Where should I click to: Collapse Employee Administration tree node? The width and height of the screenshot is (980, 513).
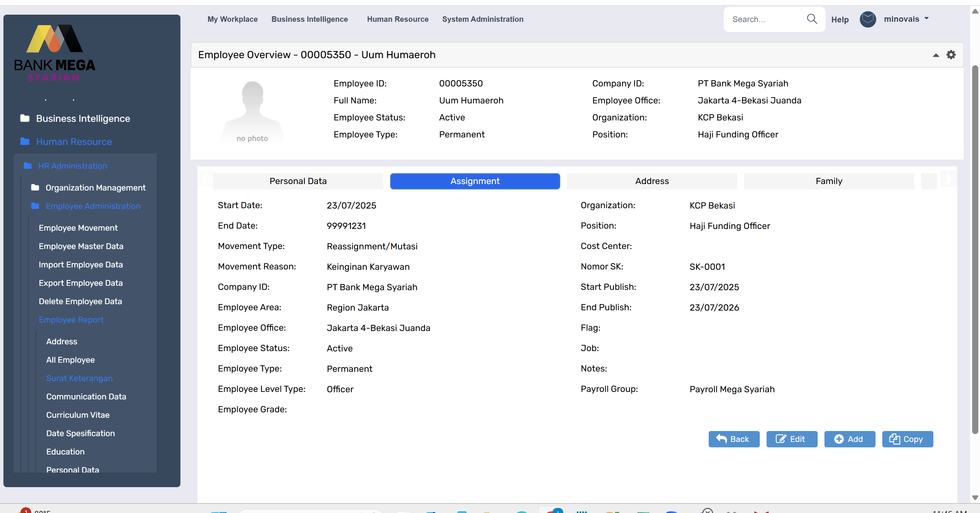tap(93, 206)
